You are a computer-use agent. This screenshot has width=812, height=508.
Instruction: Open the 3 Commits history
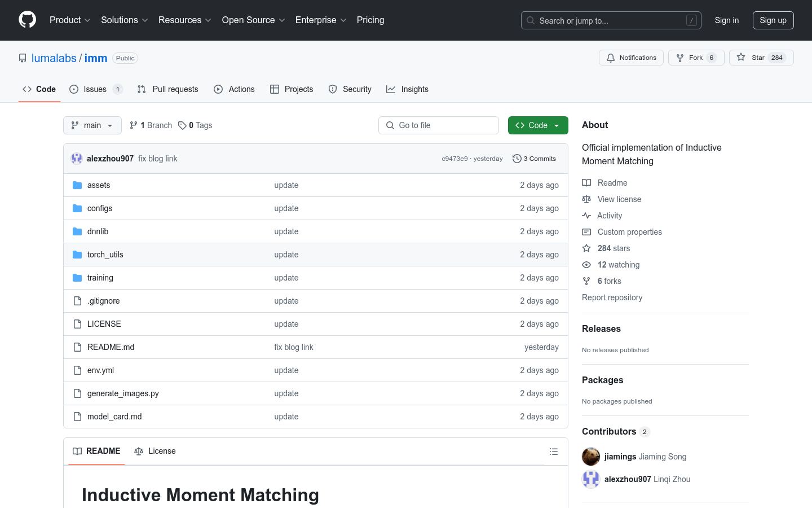click(534, 159)
